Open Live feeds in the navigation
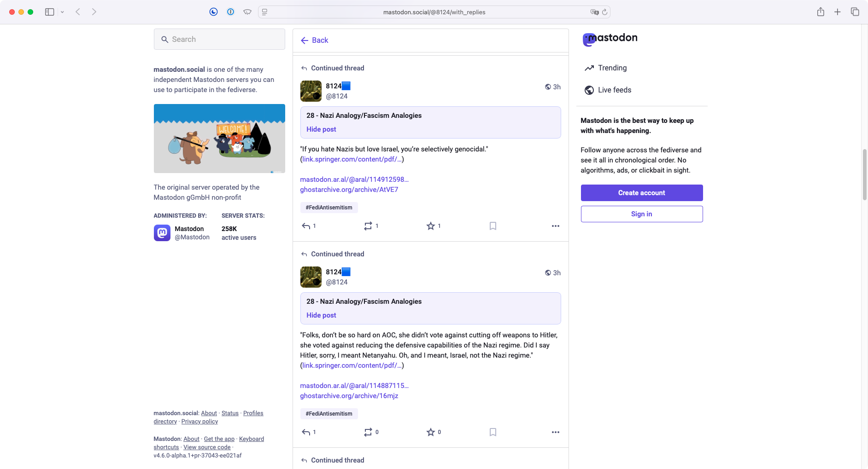 608,90
